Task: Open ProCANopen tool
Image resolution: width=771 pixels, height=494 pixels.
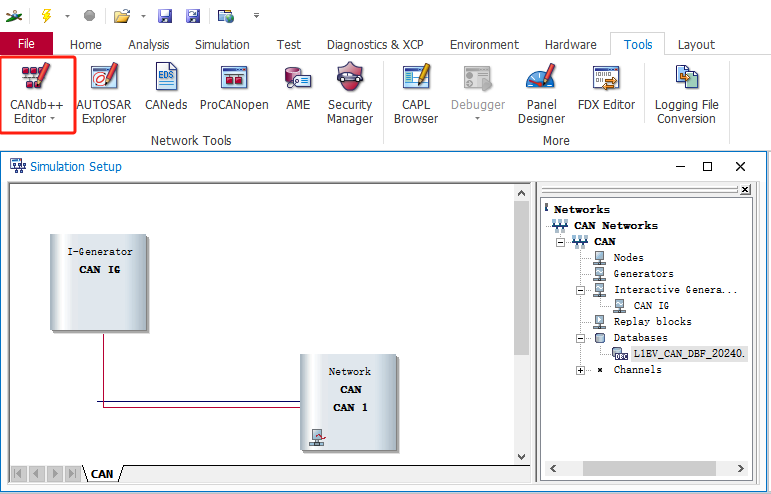Action: [x=234, y=87]
